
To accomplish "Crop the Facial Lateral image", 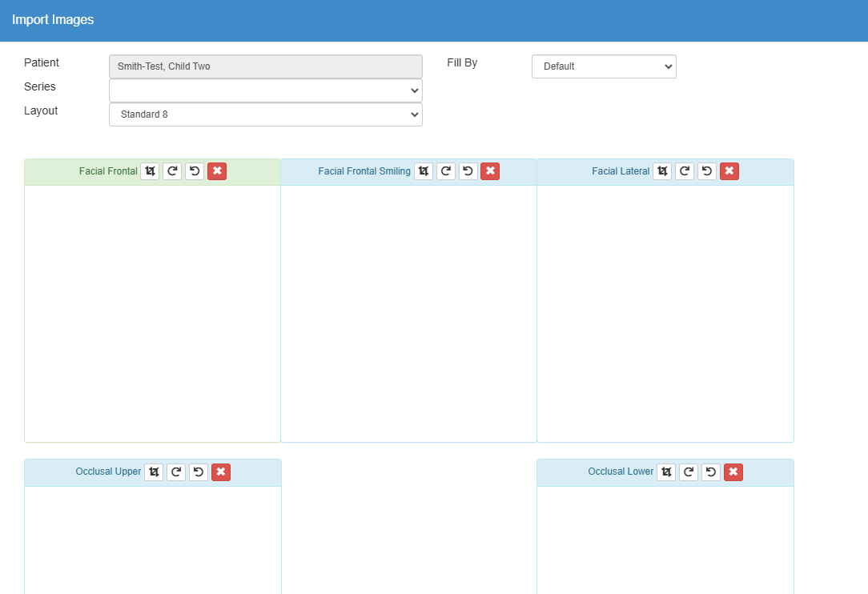I will 663,171.
